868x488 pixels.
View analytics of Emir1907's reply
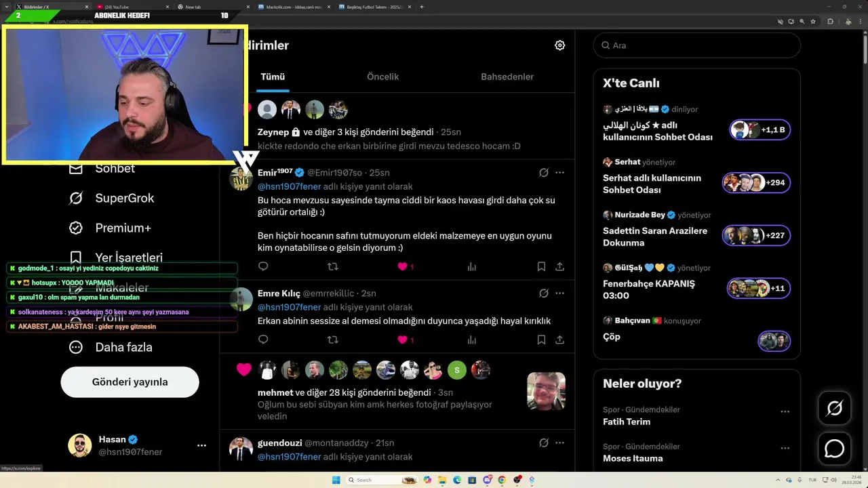471,266
